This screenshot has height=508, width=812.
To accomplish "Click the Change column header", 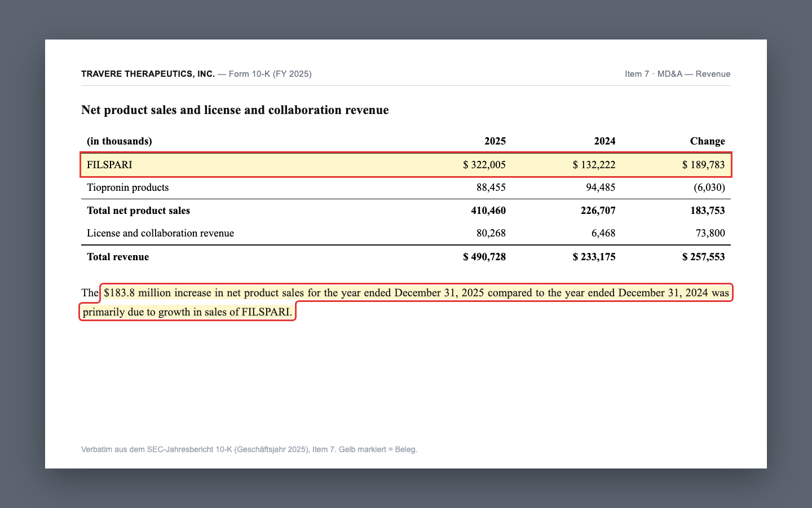I will click(707, 141).
